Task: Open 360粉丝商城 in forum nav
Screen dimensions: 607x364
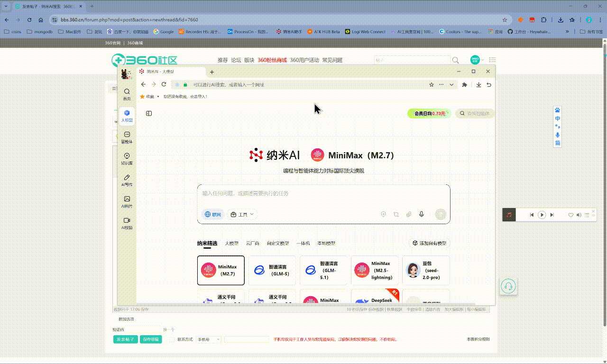Action: 272,60
